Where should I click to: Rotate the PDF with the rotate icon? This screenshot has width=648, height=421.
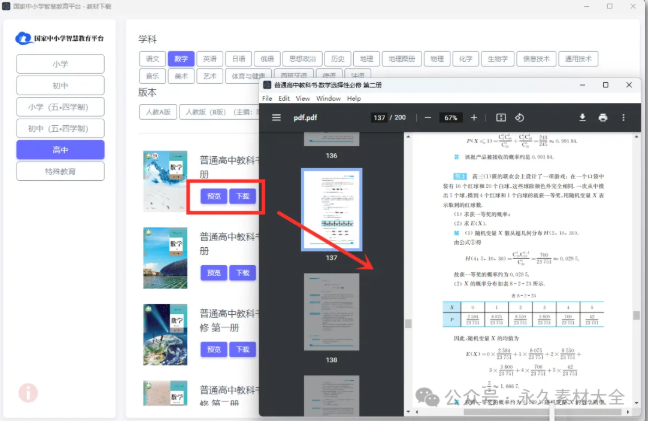519,118
